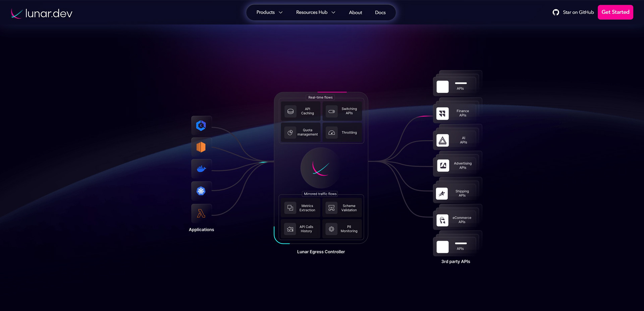The height and width of the screenshot is (311, 644).
Task: Click the Finance APIs label
Action: (463, 113)
